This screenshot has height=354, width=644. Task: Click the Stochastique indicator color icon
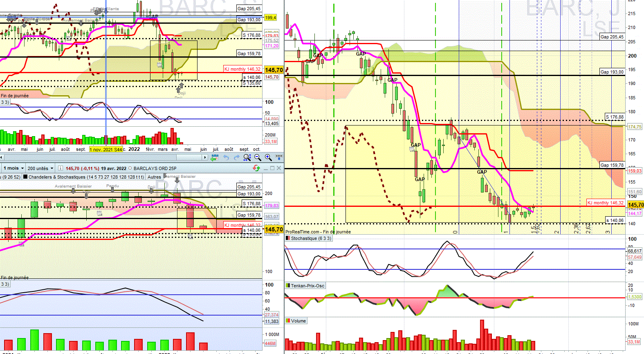tap(288, 238)
